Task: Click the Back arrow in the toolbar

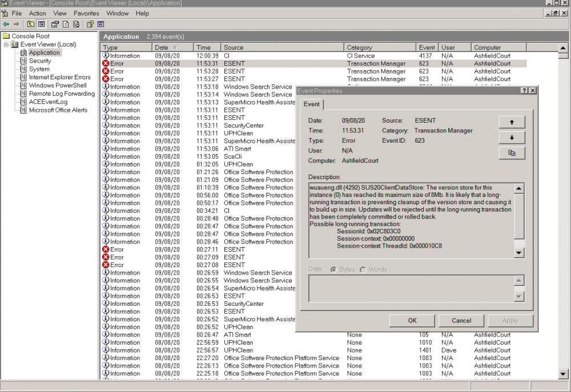Action: pyautogui.click(x=6, y=24)
